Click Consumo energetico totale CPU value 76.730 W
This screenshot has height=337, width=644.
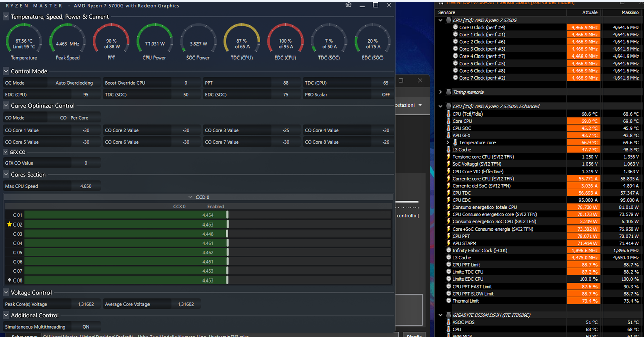583,207
